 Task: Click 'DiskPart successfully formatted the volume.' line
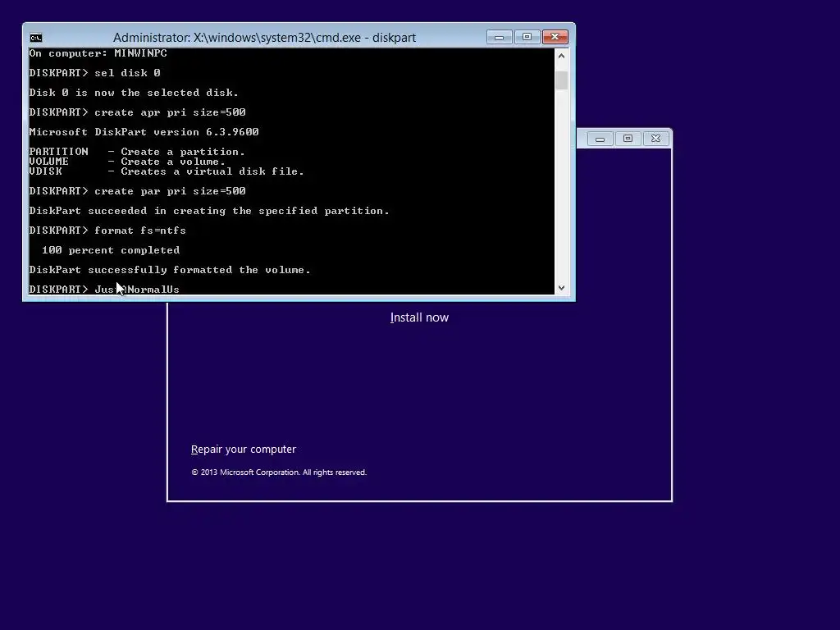tap(170, 270)
